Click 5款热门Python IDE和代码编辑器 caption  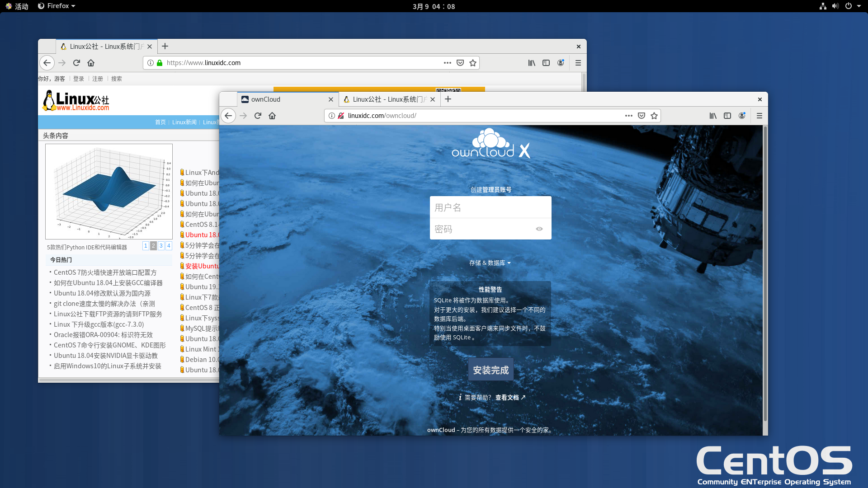coord(87,247)
